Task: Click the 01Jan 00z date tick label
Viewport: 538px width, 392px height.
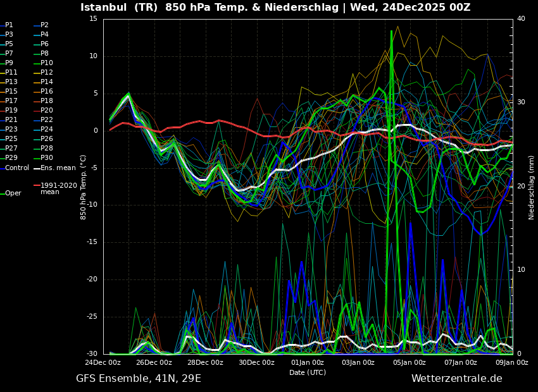Action: tap(308, 362)
